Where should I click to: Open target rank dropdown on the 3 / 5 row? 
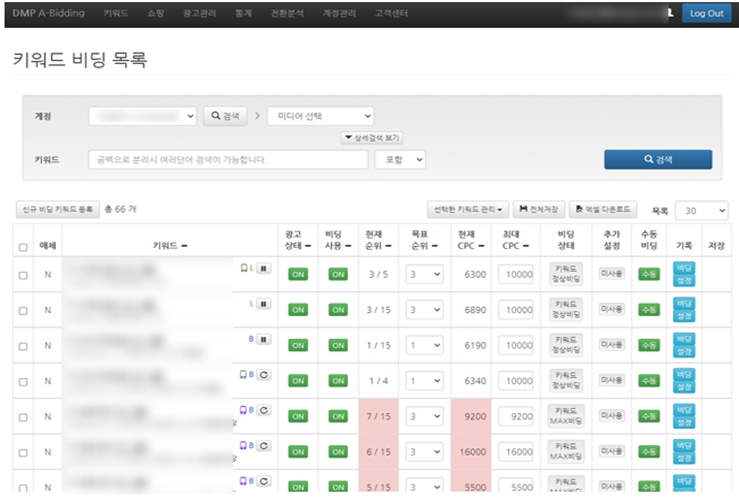[x=424, y=274]
